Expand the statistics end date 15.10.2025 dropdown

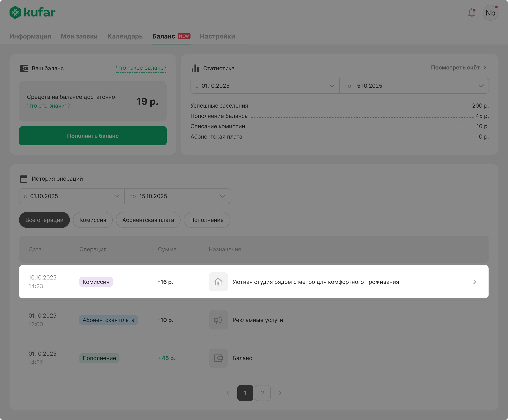coord(414,86)
